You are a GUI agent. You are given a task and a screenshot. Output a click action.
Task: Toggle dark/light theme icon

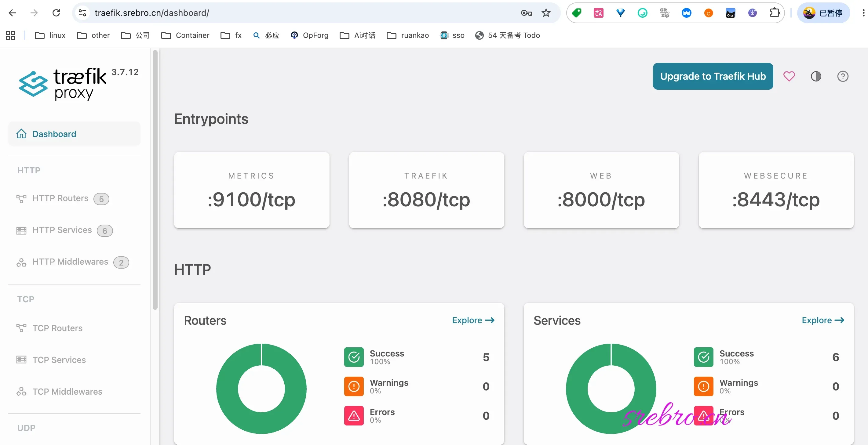[x=816, y=76]
